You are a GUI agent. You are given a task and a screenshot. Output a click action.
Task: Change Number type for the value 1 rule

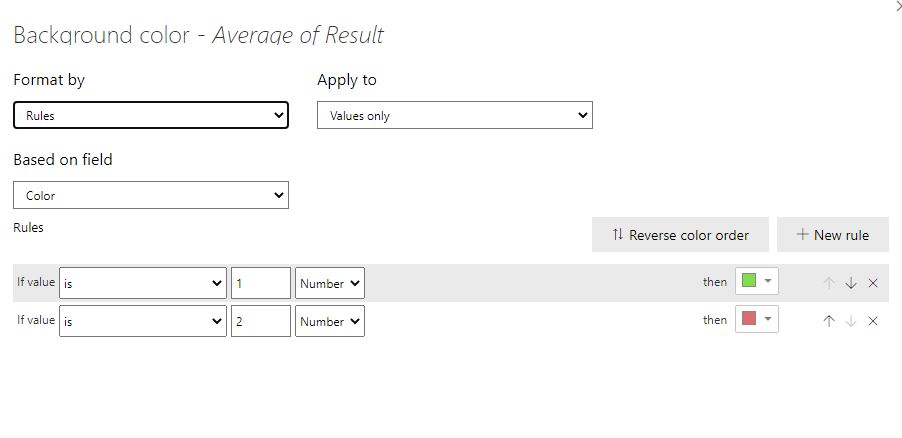(330, 283)
